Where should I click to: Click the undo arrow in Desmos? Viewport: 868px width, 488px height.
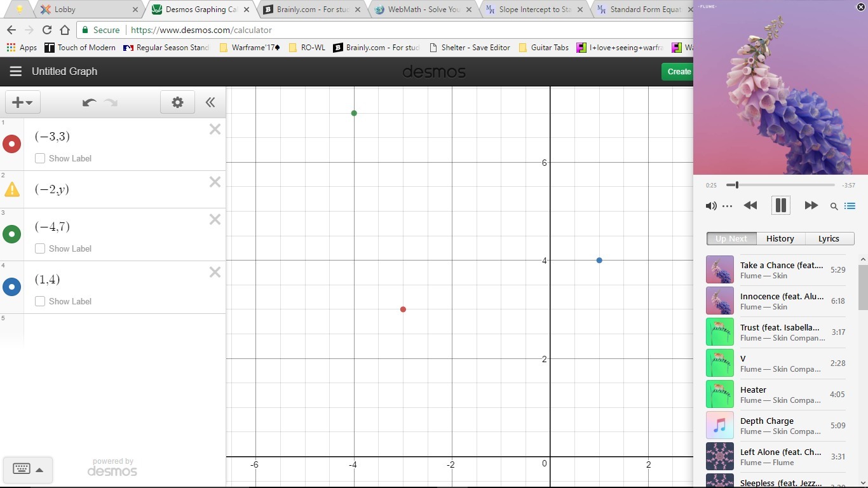89,102
